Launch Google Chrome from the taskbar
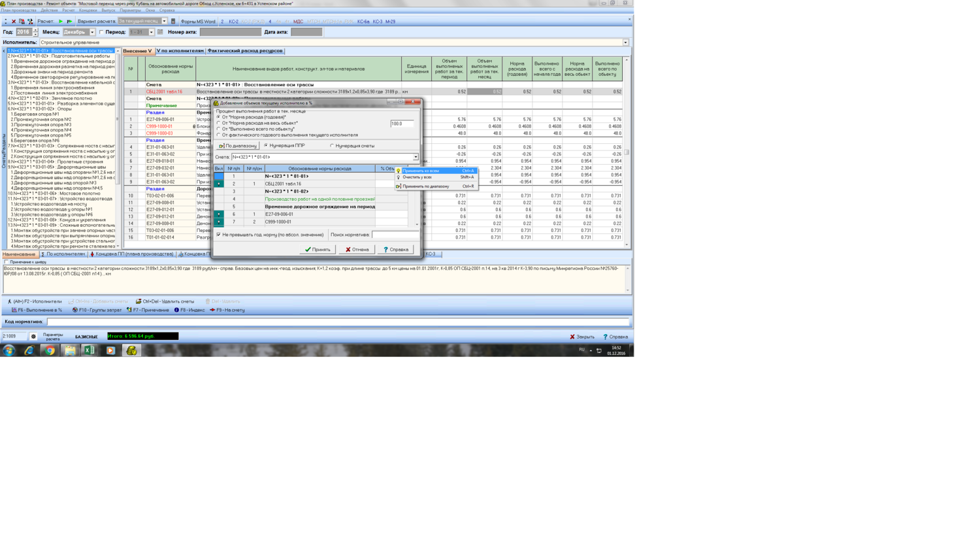980x559 pixels. pos(50,350)
